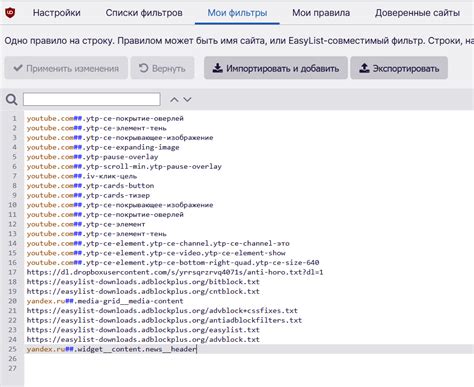
Task: Jump to next search match arrow
Action: click(x=187, y=100)
